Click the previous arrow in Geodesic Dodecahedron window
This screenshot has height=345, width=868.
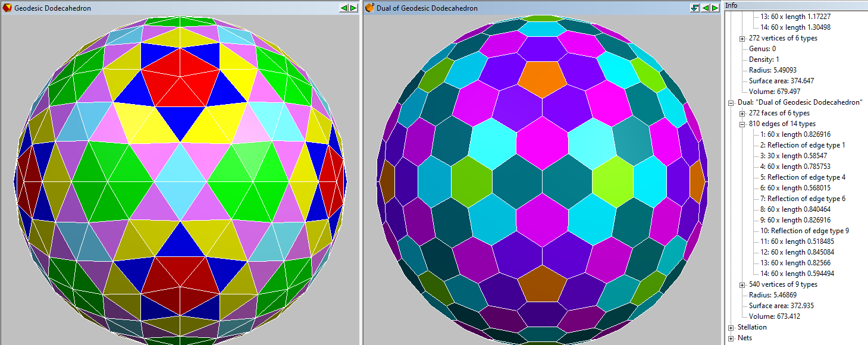[x=343, y=8]
